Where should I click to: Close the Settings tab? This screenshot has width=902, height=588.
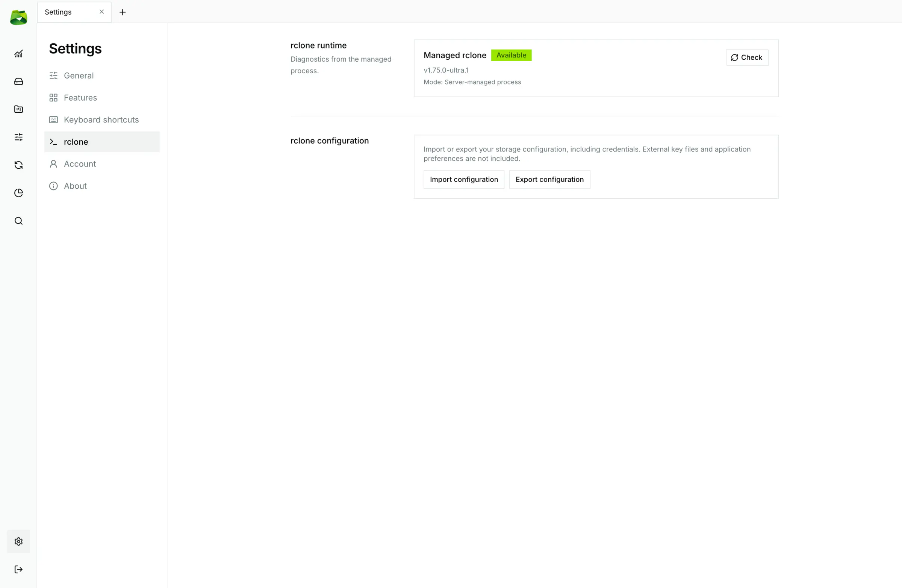(101, 12)
